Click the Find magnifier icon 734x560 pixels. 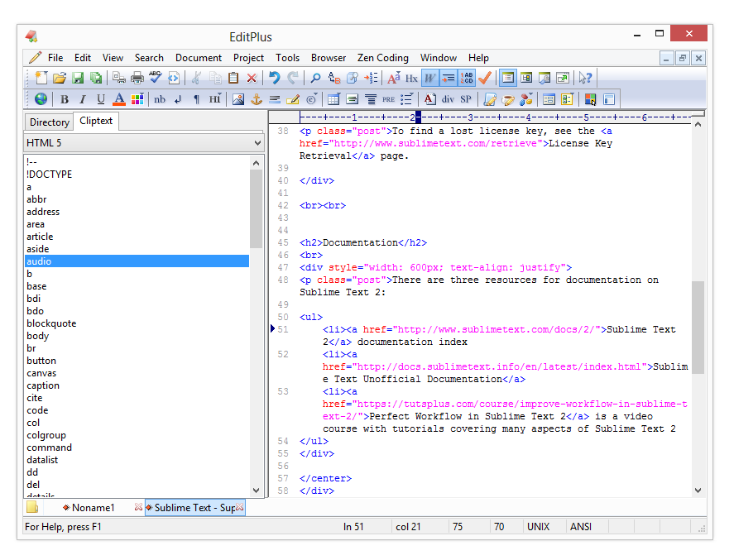point(315,78)
